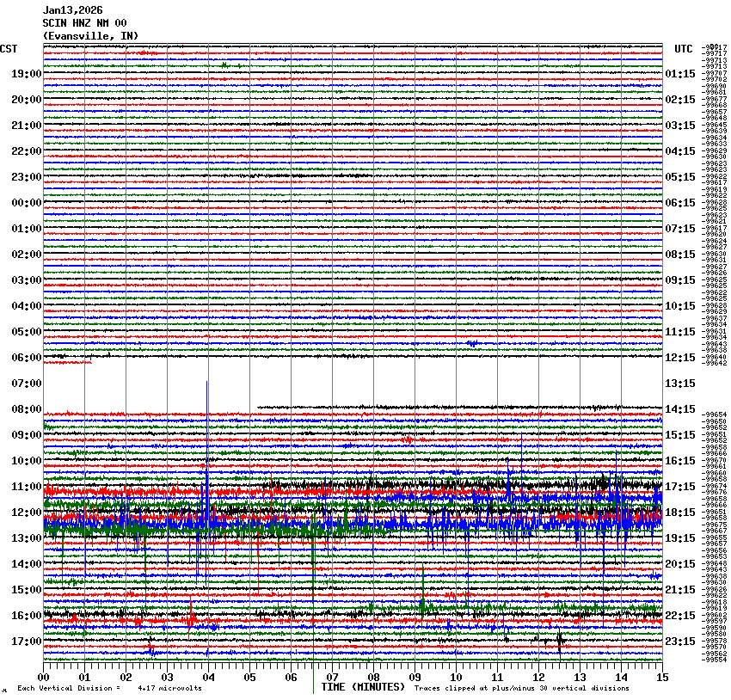Viewport: 731px width, 700px height.
Task: Click minute 15 on the time axis
Action: tap(661, 678)
